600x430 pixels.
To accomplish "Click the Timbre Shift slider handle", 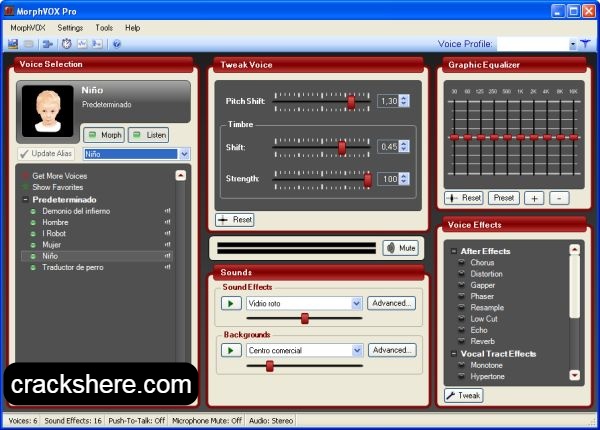I will (342, 148).
